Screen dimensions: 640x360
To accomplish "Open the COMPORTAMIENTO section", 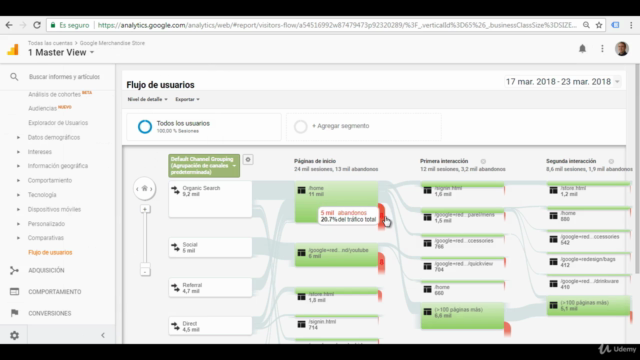I will 55,292.
